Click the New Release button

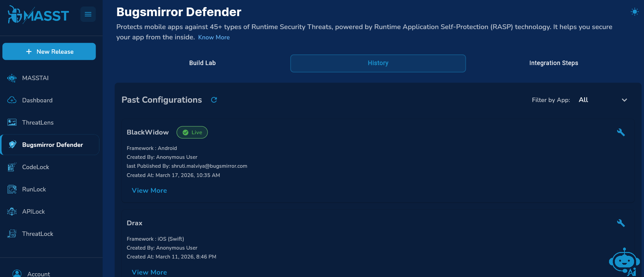tap(49, 51)
